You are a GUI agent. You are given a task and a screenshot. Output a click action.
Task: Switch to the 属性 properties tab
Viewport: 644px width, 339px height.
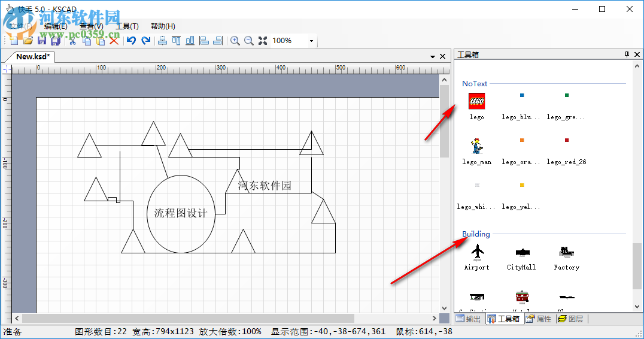(539, 319)
